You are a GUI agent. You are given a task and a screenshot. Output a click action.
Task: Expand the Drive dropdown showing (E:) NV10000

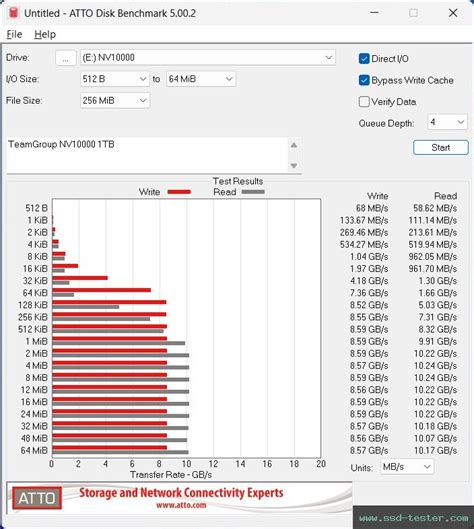(208, 58)
